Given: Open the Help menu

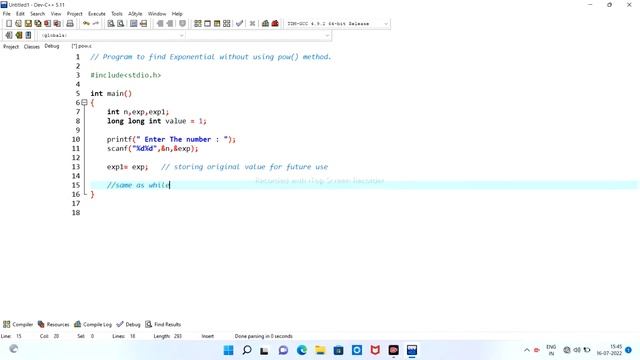Looking at the screenshot, I should click(x=177, y=14).
